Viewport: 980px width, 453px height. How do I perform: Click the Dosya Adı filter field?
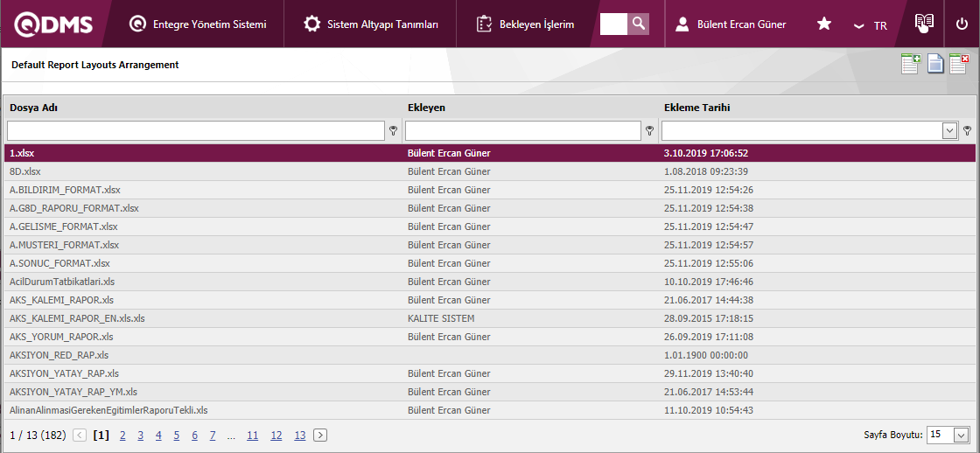coord(196,130)
